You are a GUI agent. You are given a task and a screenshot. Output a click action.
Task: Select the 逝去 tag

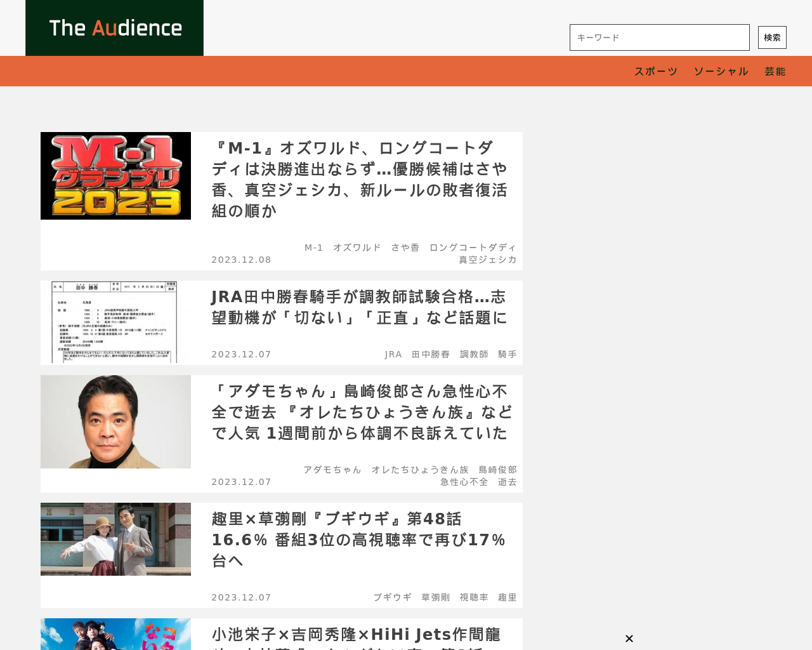click(x=507, y=482)
